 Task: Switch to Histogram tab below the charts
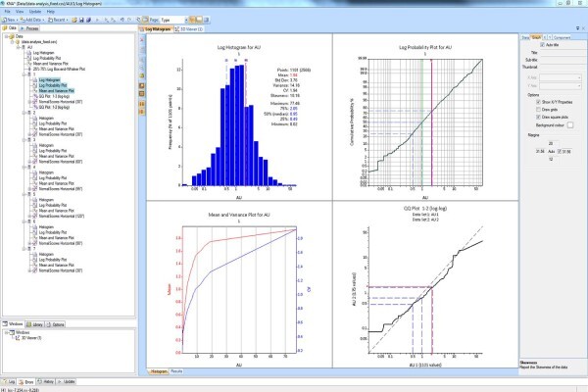159,371
